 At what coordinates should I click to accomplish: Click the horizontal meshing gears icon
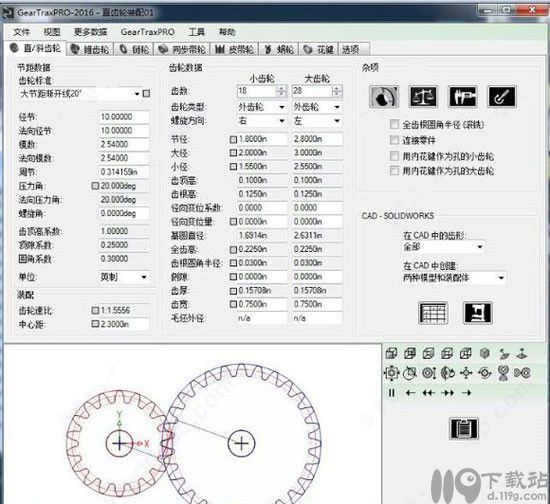(x=522, y=373)
